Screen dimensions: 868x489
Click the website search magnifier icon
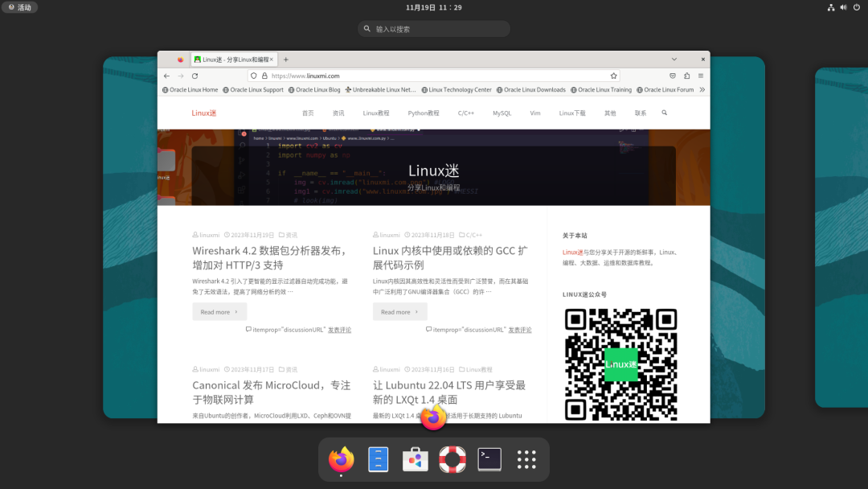tap(665, 113)
